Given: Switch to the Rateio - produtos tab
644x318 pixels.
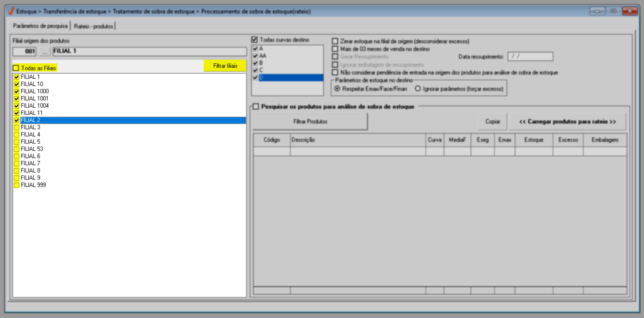Looking at the screenshot, I should click(93, 26).
